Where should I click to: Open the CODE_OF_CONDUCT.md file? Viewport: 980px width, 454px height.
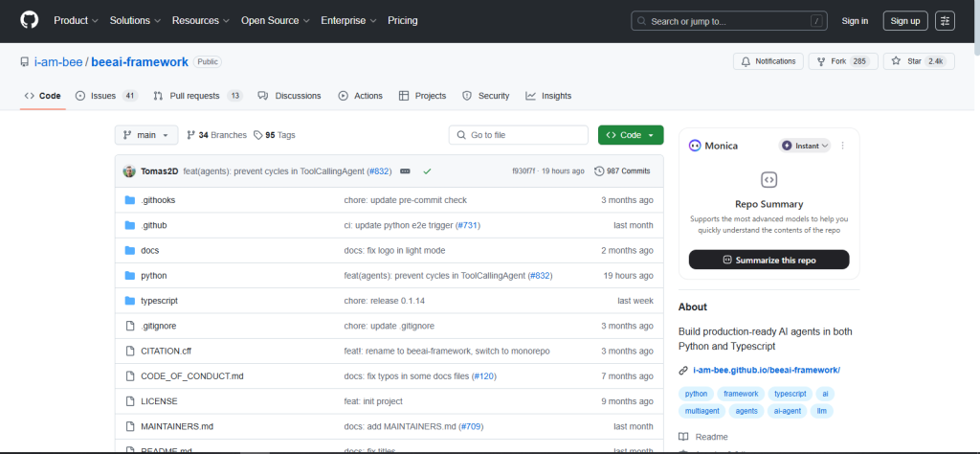point(192,375)
